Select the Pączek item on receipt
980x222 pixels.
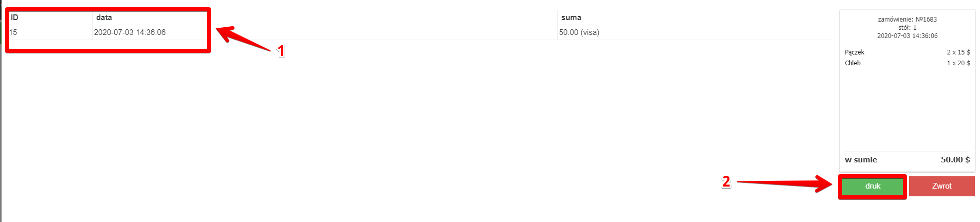click(x=854, y=52)
